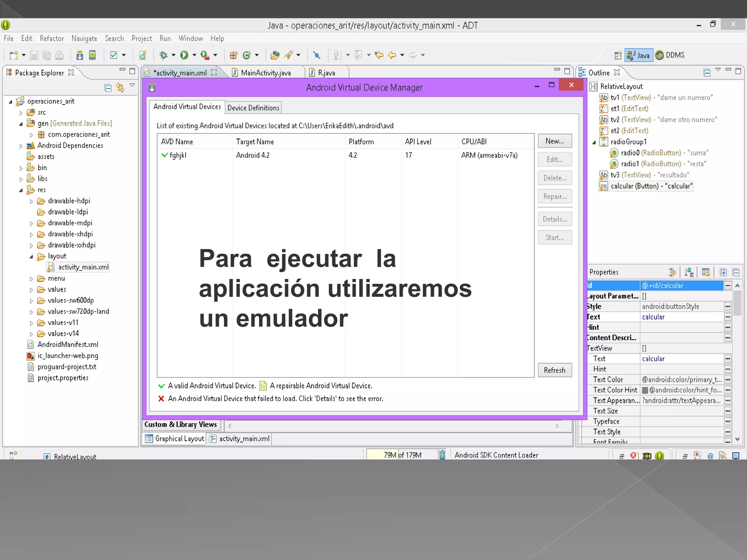Sort properties alphabetically icon
The width and height of the screenshot is (747, 560).
pyautogui.click(x=689, y=272)
